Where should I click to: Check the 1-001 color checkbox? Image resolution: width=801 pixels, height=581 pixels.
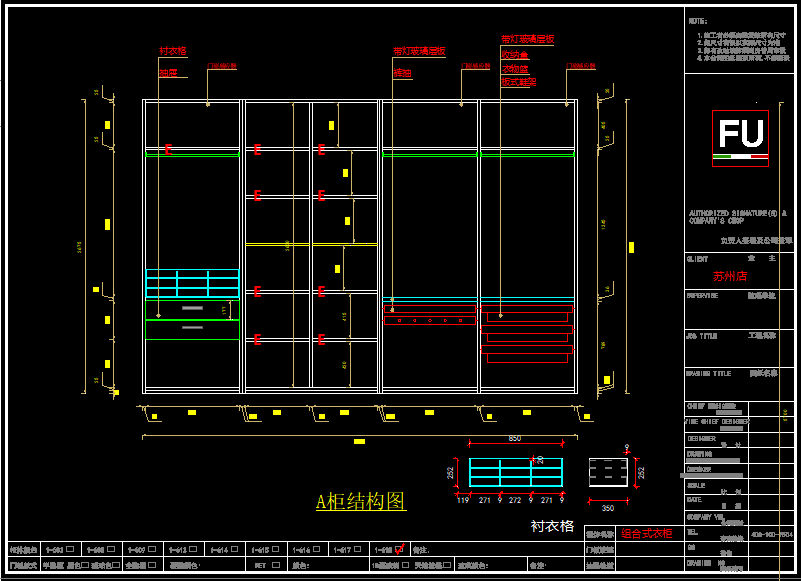pos(69,549)
